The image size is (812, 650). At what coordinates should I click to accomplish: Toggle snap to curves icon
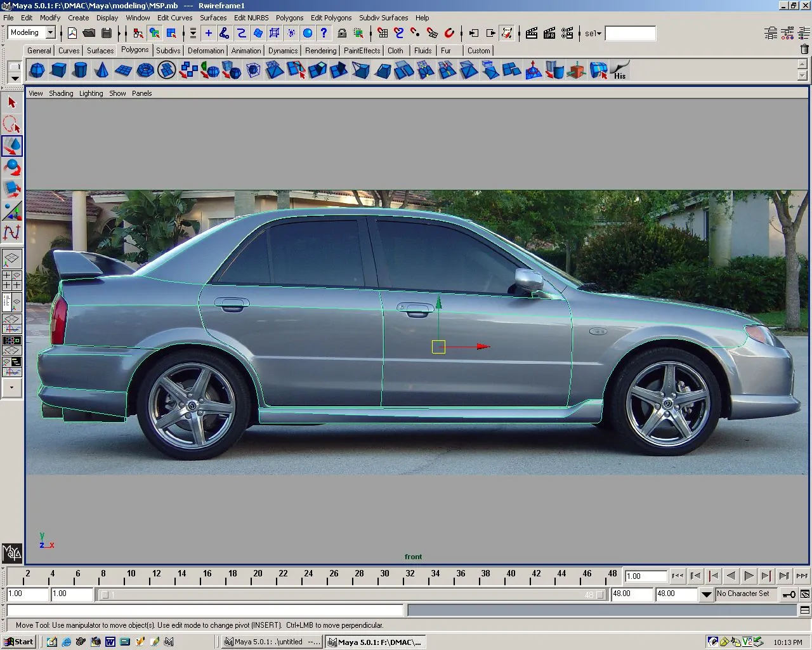click(399, 33)
